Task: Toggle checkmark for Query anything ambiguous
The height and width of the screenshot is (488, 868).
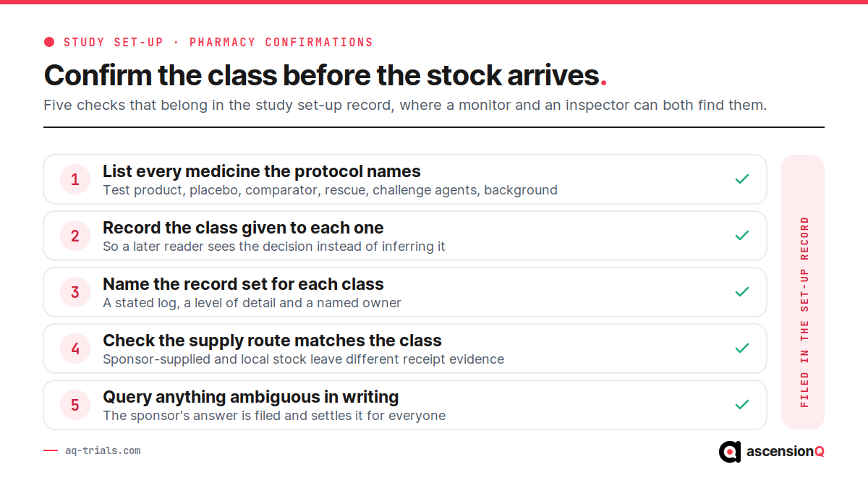Action: 741,405
